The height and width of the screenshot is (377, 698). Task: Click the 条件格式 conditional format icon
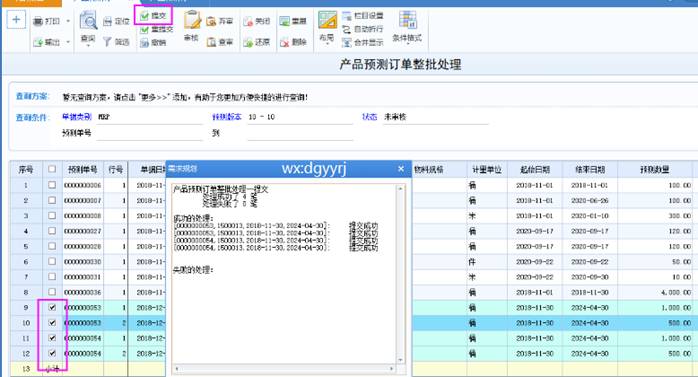[x=408, y=20]
